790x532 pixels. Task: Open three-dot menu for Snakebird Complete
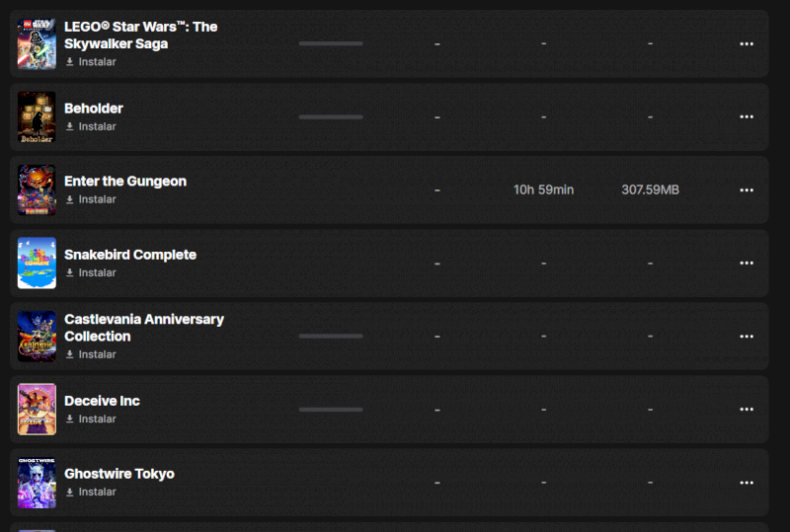(747, 263)
